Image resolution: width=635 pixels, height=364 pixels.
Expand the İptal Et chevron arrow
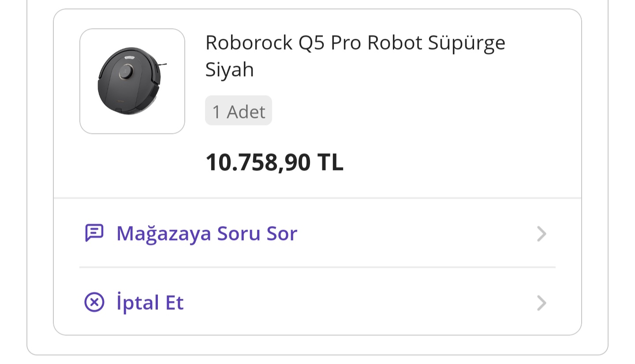(542, 303)
